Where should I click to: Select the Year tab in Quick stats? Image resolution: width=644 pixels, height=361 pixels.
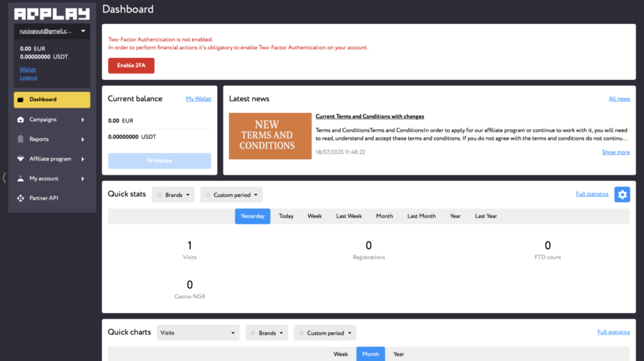455,216
